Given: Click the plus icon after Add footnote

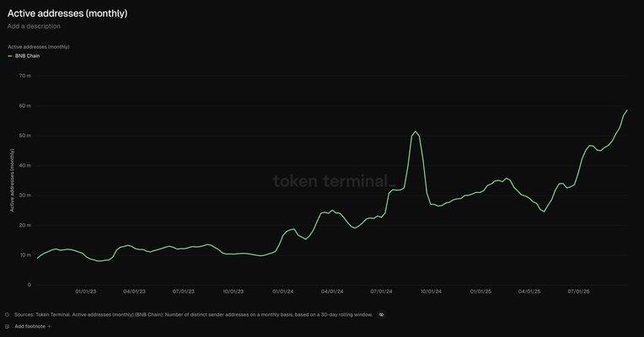Looking at the screenshot, I should click(49, 325).
